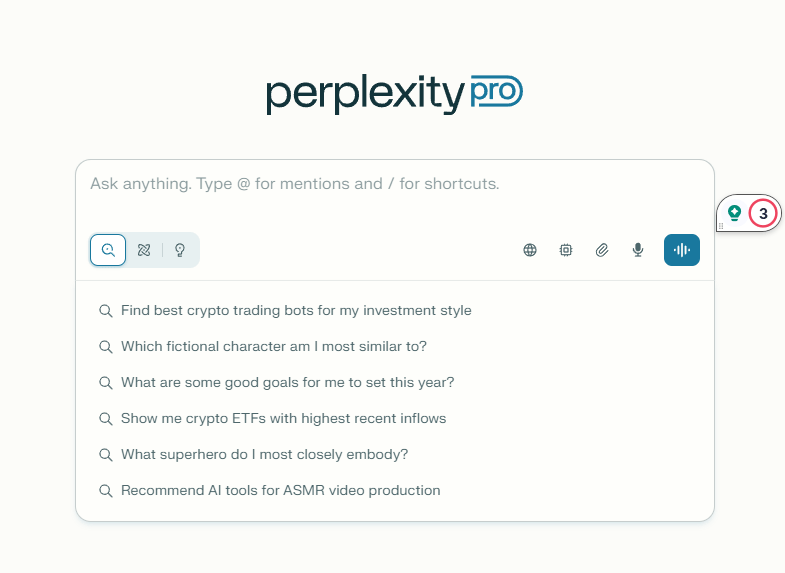Screen dimensions: 785x573
Task: Open the globe sources selector
Action: point(530,250)
